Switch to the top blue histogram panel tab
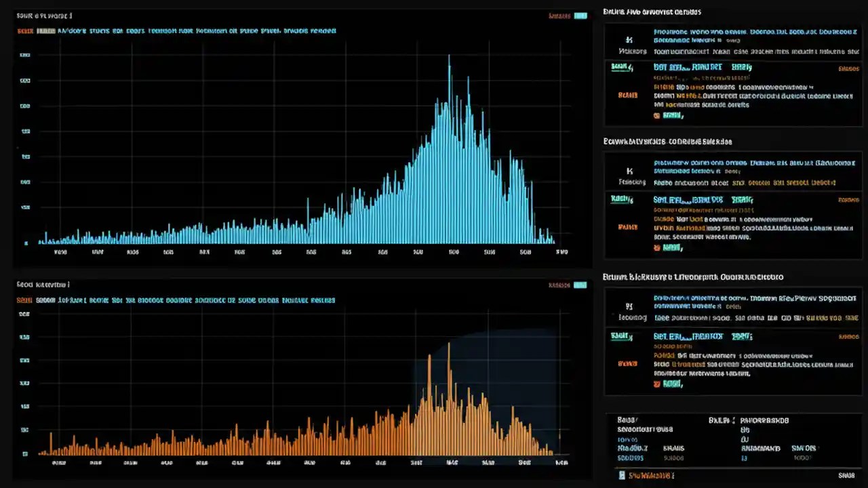This screenshot has width=868, height=488. click(43, 15)
